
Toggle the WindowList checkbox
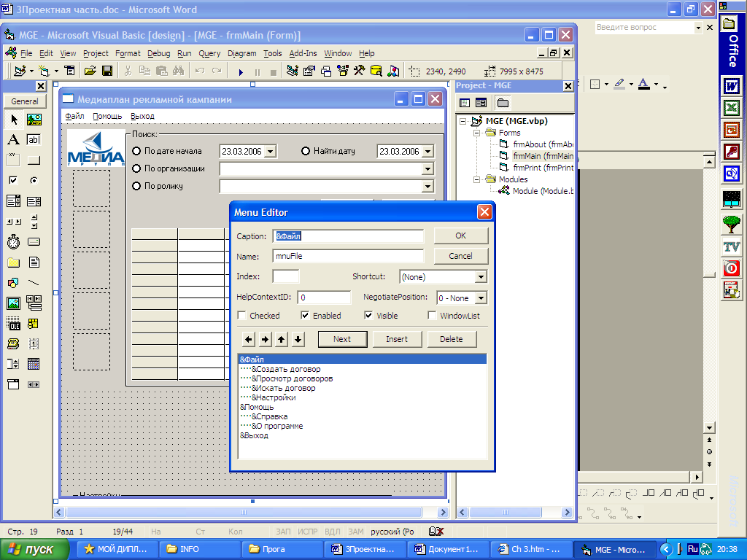[432, 315]
